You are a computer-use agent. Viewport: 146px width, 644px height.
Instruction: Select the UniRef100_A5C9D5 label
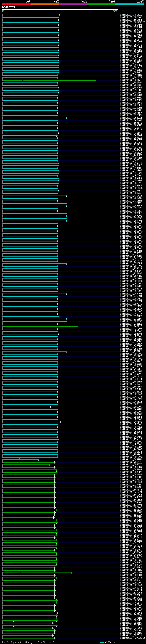tap(131, 93)
